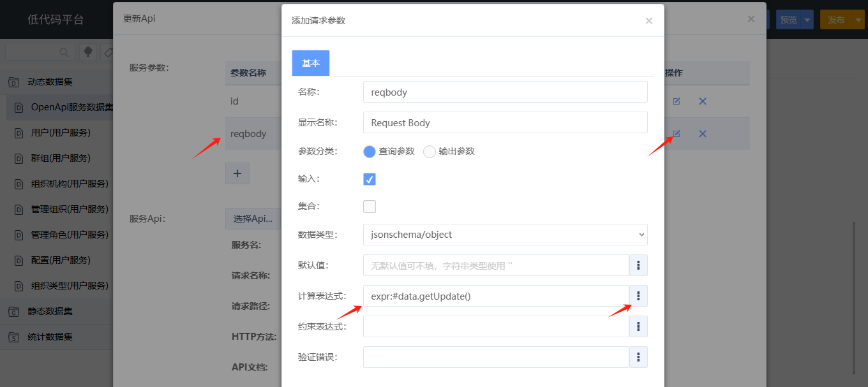
Task: Click the 约束表达式 input field
Action: coord(497,326)
